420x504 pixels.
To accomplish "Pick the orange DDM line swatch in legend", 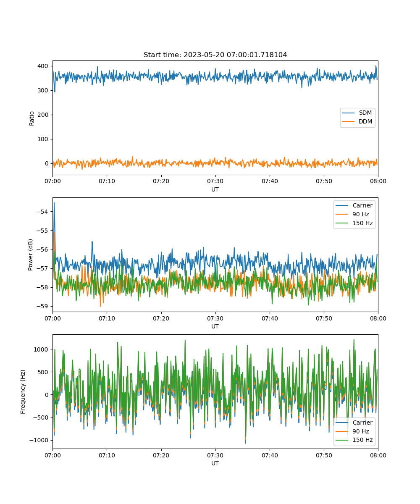I will (x=349, y=122).
